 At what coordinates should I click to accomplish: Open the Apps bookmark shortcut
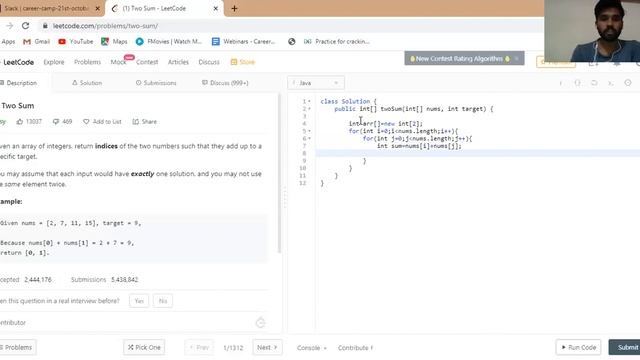pyautogui.click(x=8, y=42)
